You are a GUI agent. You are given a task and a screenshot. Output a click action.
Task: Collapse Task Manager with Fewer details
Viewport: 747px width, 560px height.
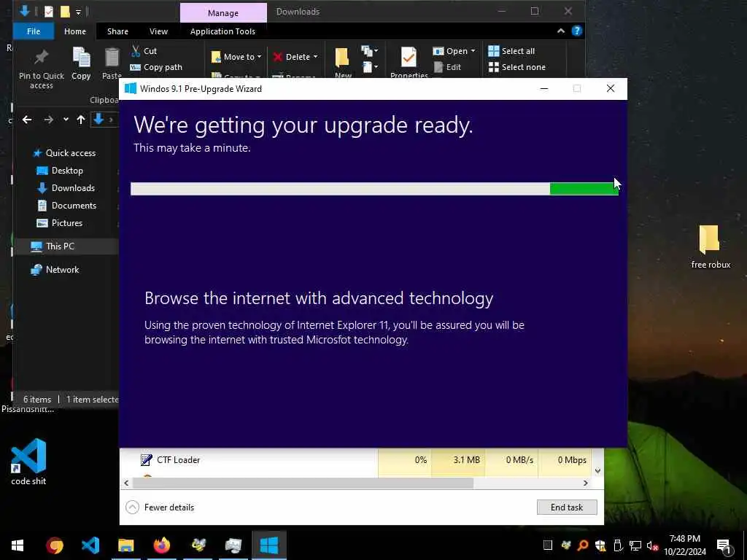coord(160,507)
